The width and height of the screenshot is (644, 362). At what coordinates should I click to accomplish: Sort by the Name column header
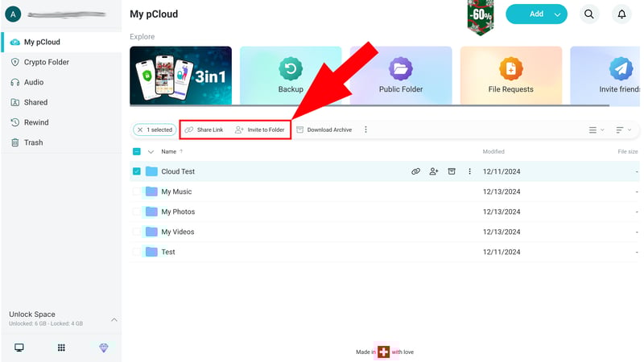tap(169, 151)
